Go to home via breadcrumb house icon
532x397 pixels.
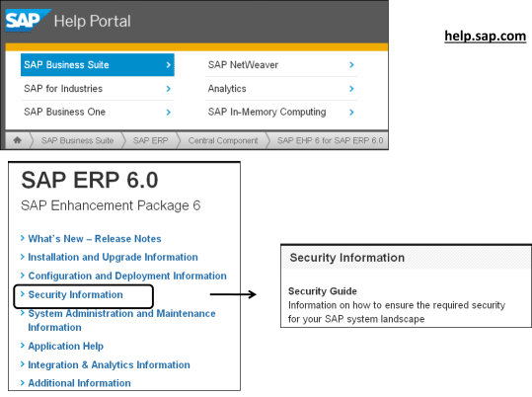18,140
